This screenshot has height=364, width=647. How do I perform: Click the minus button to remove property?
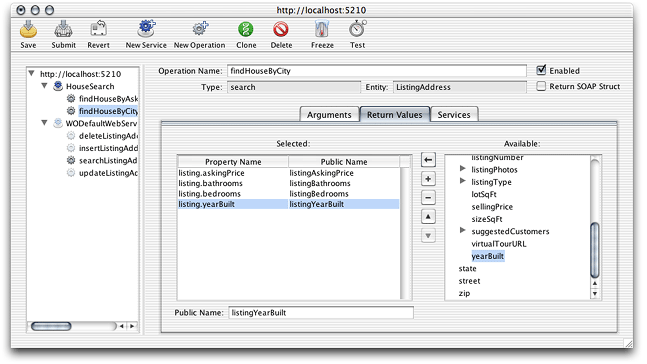click(428, 198)
